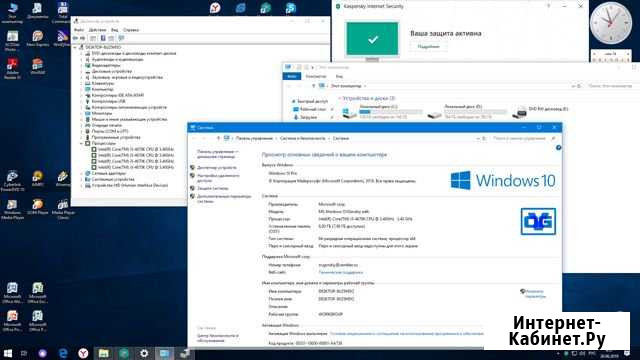640x360 pixels.
Task: Open the Вид menu in Device Manager
Action: pos(115,30)
